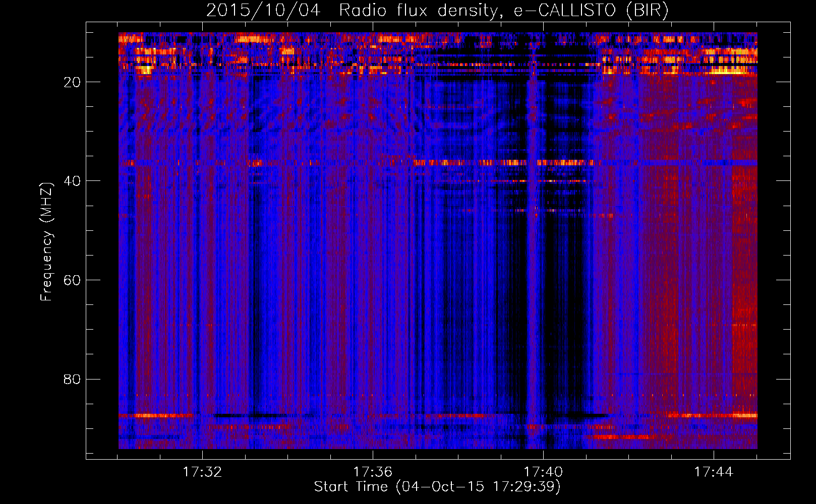The height and width of the screenshot is (504, 816).
Task: Click the 60 MHz frequency tick label
Action: tap(72, 280)
